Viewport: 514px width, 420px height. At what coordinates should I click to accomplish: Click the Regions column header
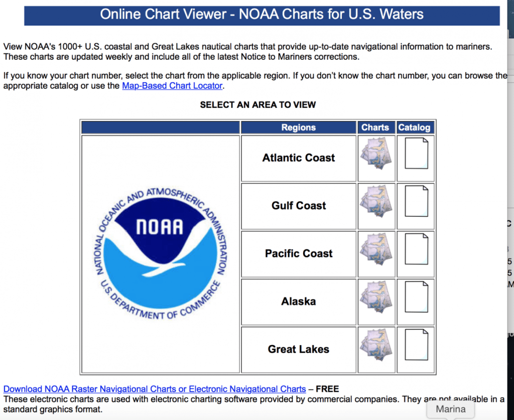(x=298, y=127)
